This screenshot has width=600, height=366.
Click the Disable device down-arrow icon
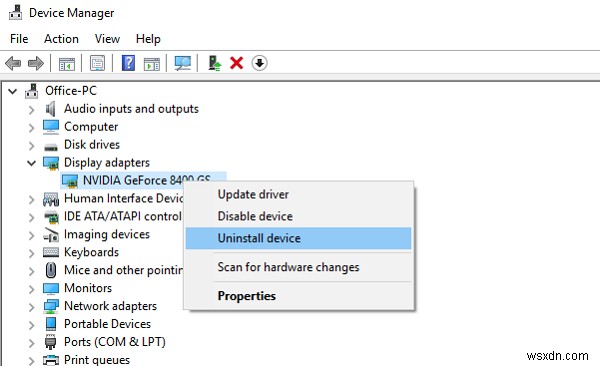coord(259,63)
